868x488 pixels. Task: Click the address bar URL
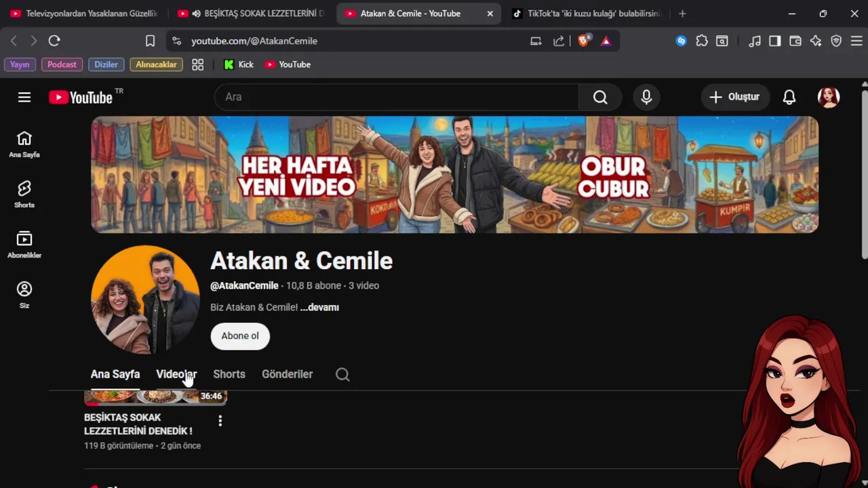[x=254, y=41]
